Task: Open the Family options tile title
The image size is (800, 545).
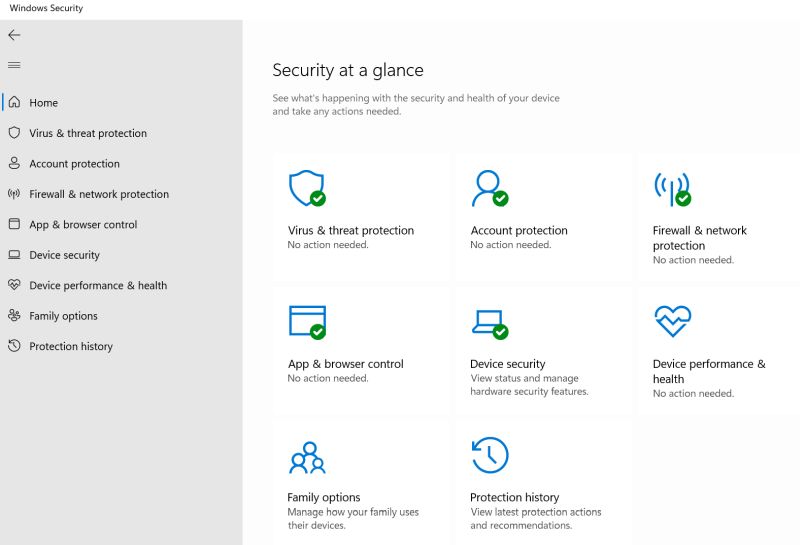Action: click(323, 497)
